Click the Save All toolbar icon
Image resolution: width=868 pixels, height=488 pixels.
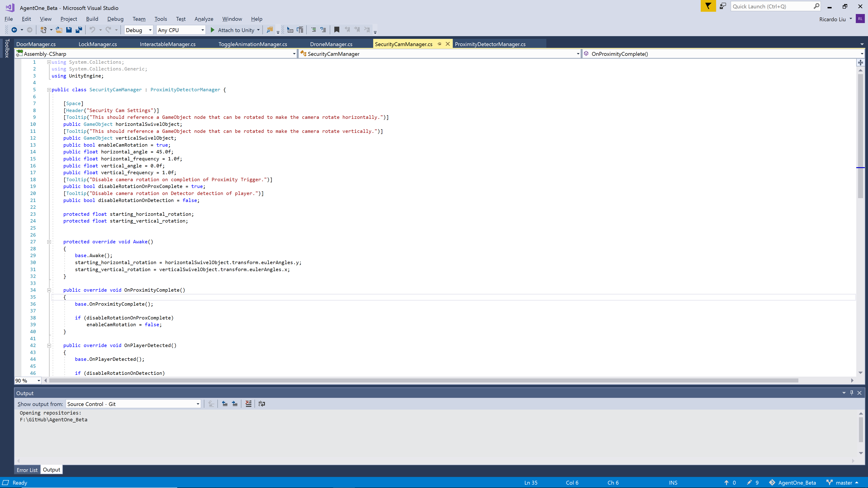coord(79,30)
